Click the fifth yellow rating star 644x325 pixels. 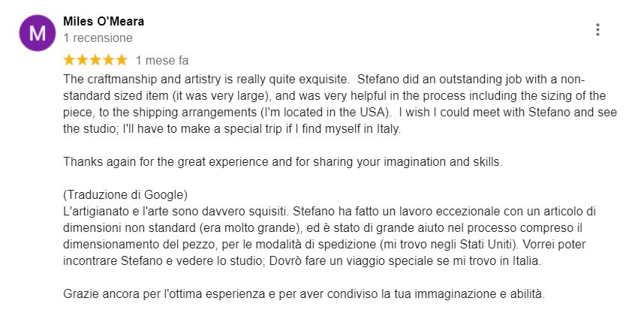pos(122,60)
